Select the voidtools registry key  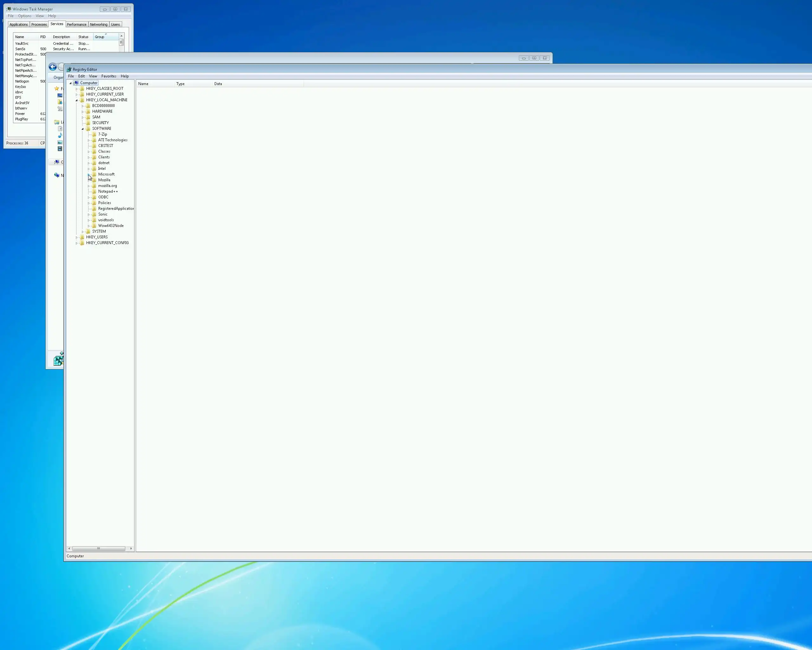[x=106, y=220]
